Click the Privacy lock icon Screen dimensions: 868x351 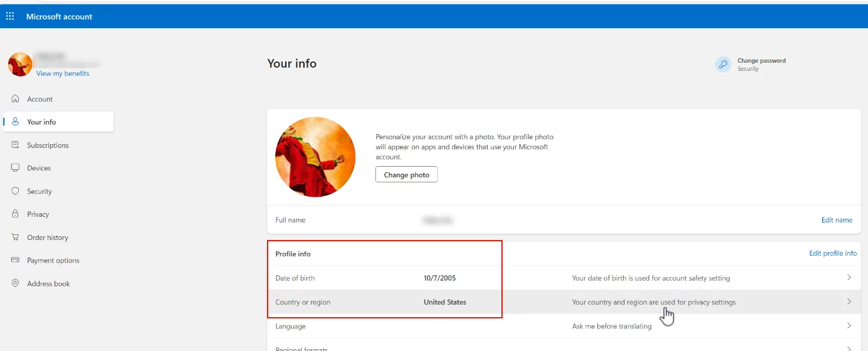[16, 214]
